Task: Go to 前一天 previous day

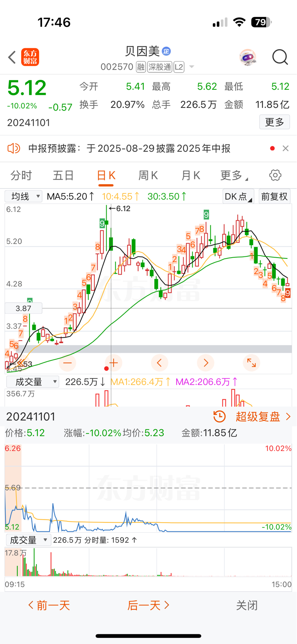Action: 49,605
